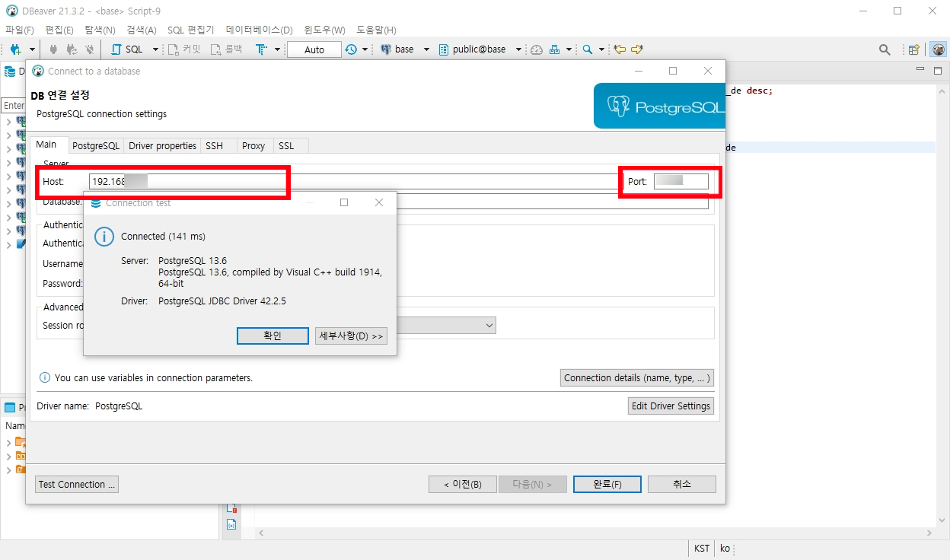Click Edit Driver Settings button

(x=671, y=406)
